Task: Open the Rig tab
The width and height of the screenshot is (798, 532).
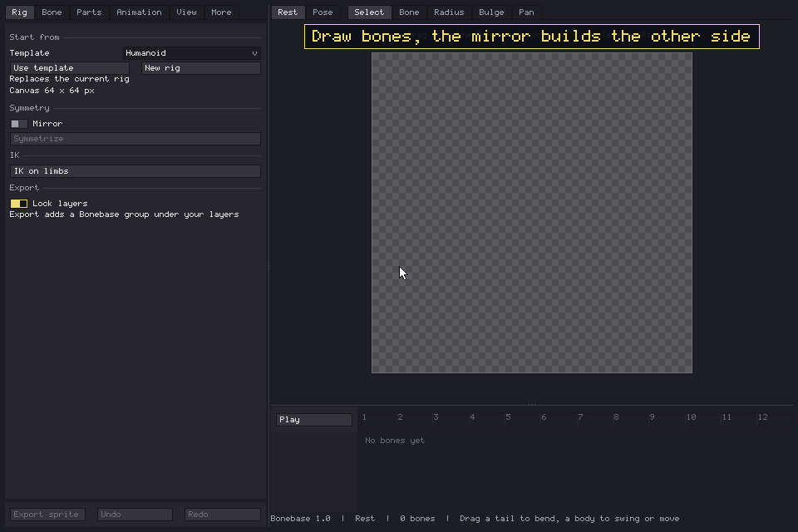Action: pyautogui.click(x=19, y=12)
